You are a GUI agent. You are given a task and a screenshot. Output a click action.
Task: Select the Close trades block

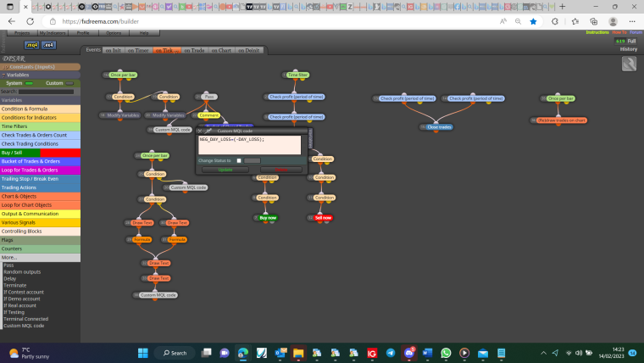tap(439, 127)
